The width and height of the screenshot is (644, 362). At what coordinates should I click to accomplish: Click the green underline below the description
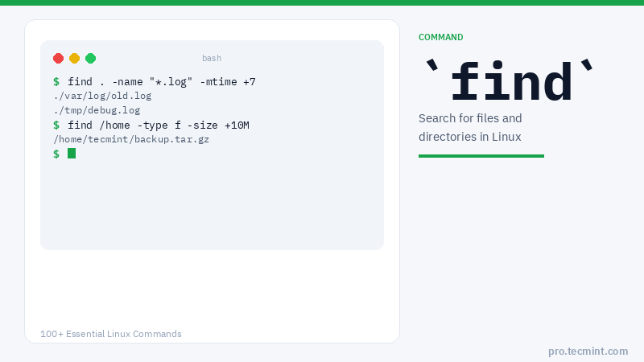click(x=481, y=156)
